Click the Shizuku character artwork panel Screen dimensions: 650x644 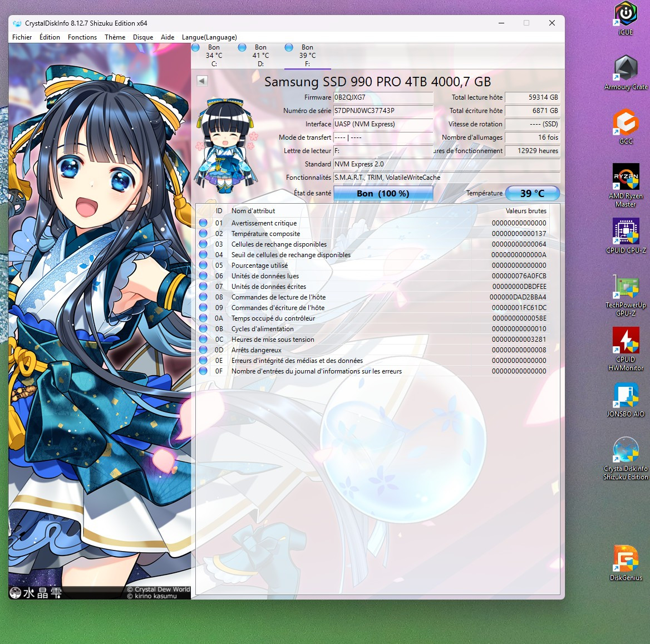click(x=100, y=321)
